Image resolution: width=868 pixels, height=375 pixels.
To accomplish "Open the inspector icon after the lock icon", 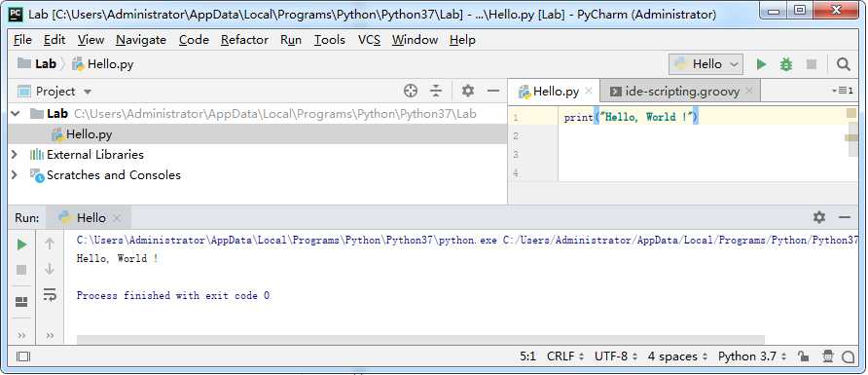I will pyautogui.click(x=827, y=356).
